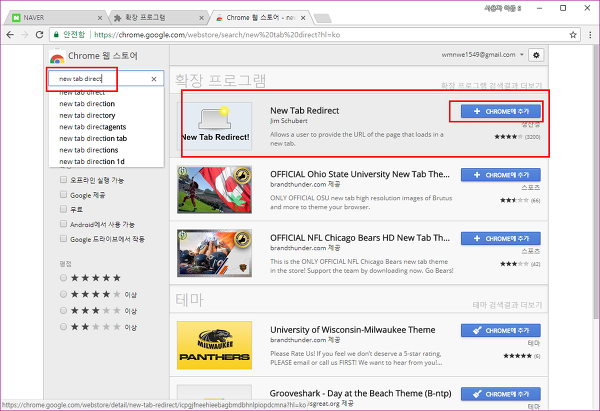
Task: Click 스포츠 category under Ohio State
Action: [x=531, y=187]
